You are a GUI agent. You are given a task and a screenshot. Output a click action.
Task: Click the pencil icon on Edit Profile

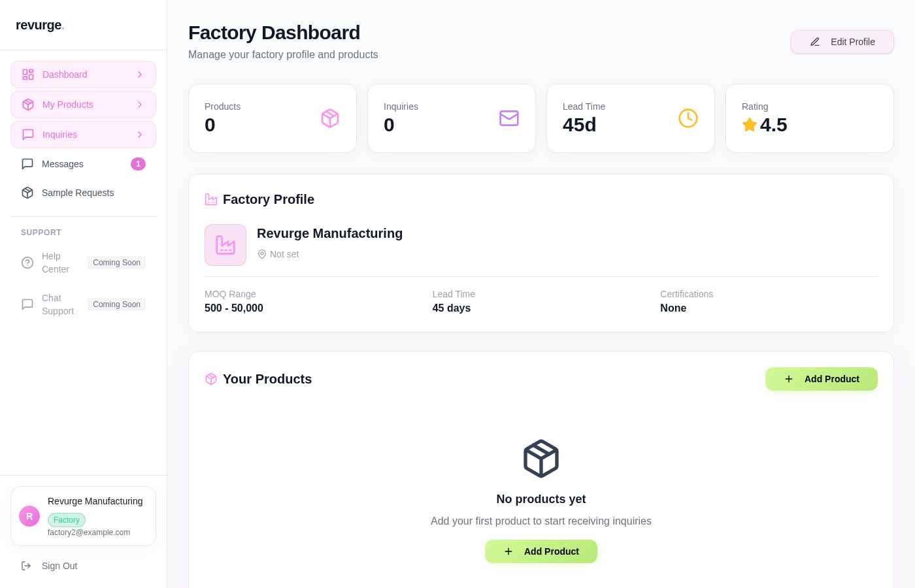pos(815,42)
